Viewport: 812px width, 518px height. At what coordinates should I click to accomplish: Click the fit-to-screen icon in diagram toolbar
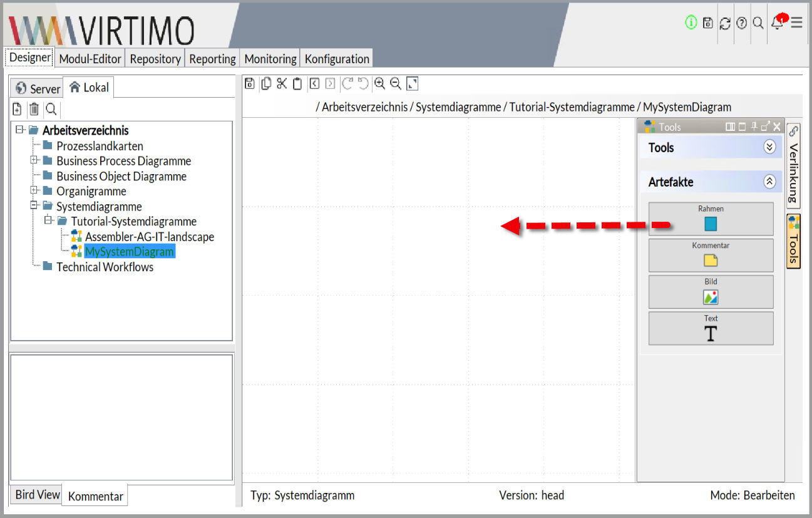point(412,83)
